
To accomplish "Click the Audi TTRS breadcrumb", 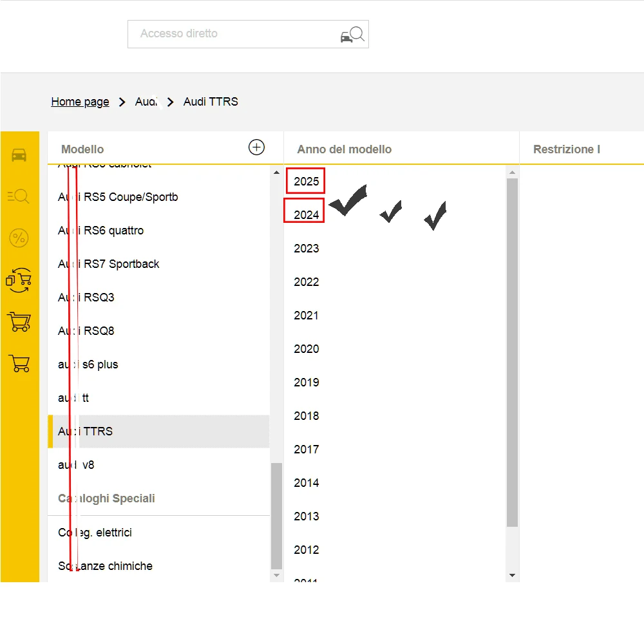I will click(211, 102).
